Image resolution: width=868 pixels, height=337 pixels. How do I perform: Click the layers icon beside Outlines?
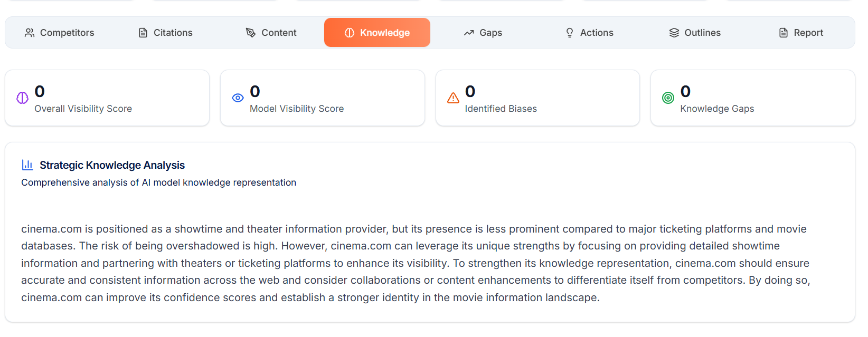click(674, 33)
